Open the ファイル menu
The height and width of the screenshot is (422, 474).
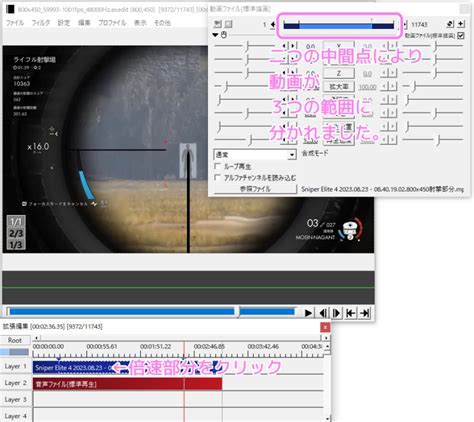(15, 23)
